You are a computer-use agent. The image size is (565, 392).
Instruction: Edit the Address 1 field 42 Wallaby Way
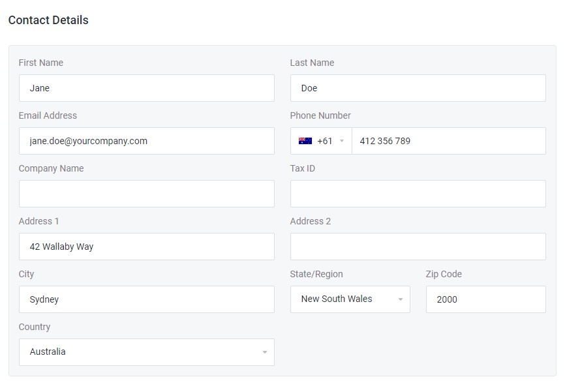click(146, 247)
